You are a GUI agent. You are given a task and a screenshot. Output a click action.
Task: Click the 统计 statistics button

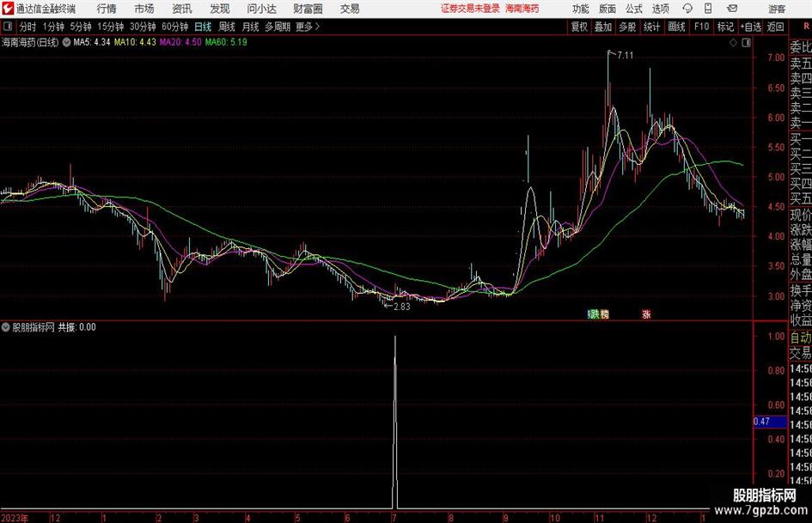pyautogui.click(x=652, y=27)
